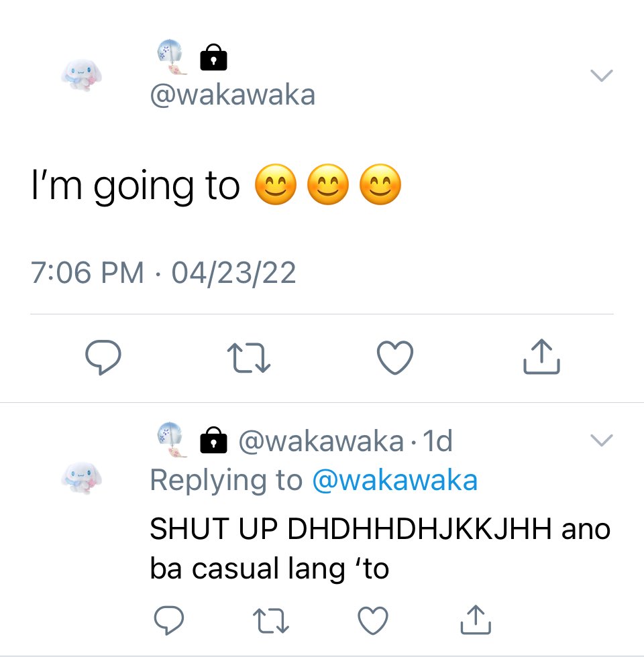The image size is (644, 657).
Task: Tap the @wakawaka handle on the reply
Action: [321, 441]
